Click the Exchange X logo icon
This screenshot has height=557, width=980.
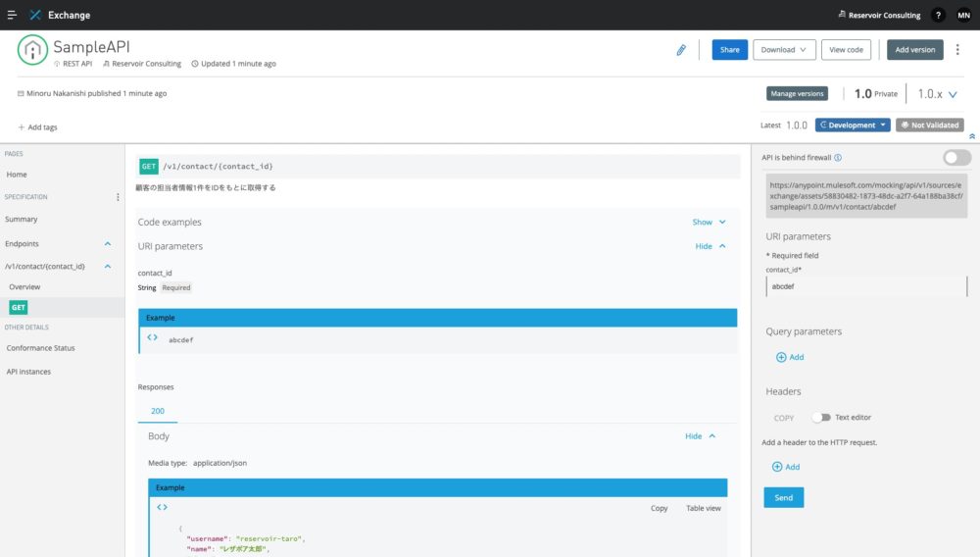[35, 15]
